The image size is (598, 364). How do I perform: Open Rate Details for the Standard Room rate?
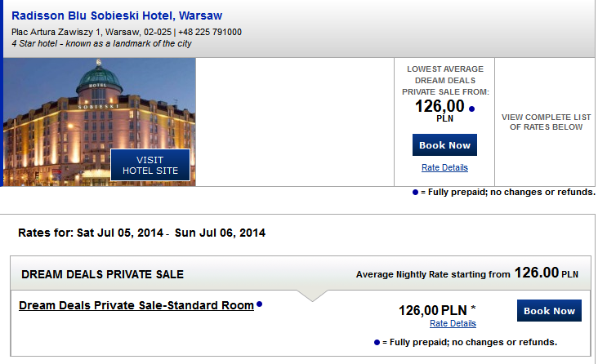click(453, 323)
